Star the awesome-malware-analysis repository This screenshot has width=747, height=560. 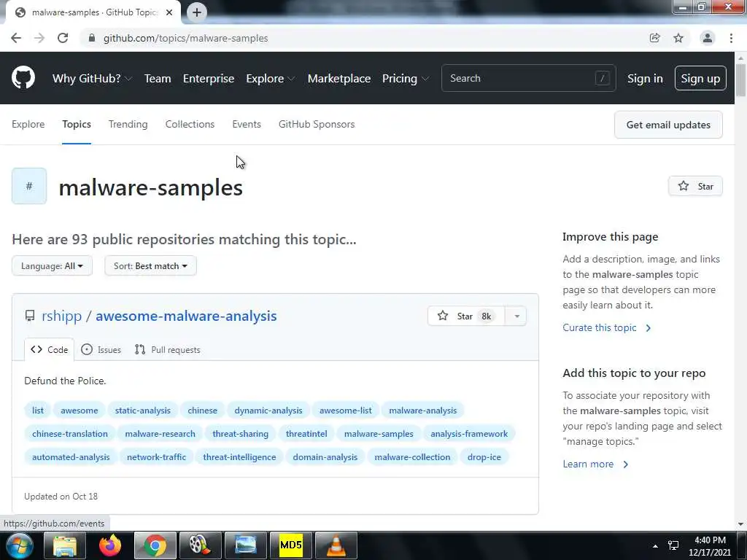point(466,316)
